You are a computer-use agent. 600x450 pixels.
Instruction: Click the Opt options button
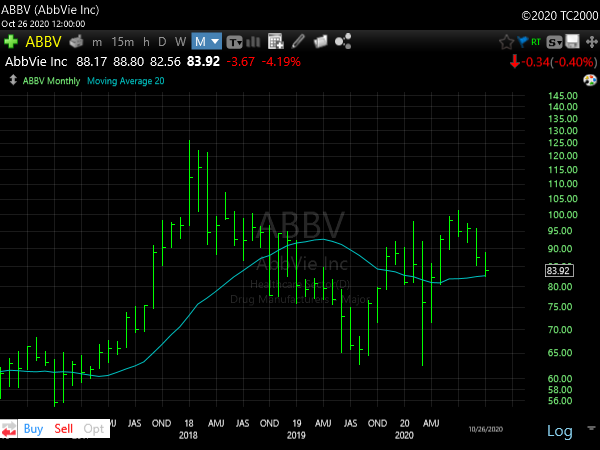point(94,429)
